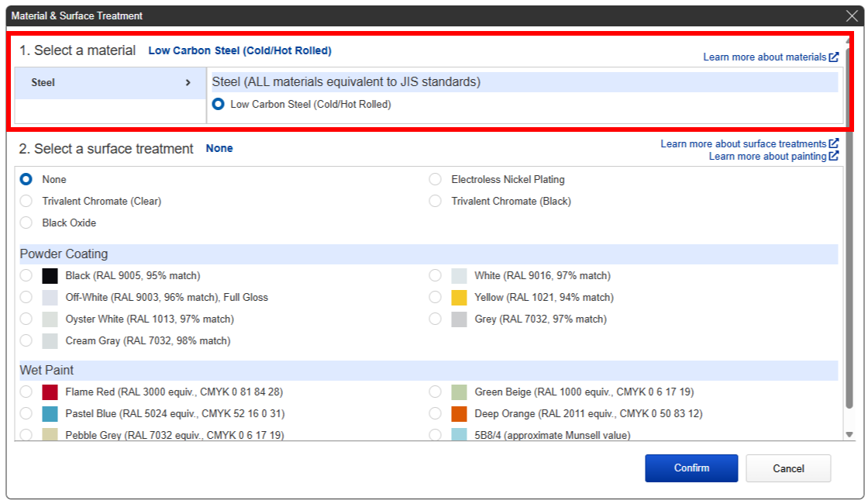Choose Trivalent Chromate (Clear) treatment
The height and width of the screenshot is (504, 868).
(26, 201)
